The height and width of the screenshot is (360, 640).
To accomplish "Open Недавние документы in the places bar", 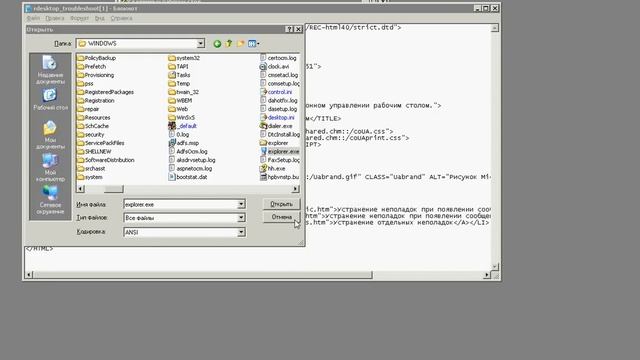I will (x=50, y=70).
